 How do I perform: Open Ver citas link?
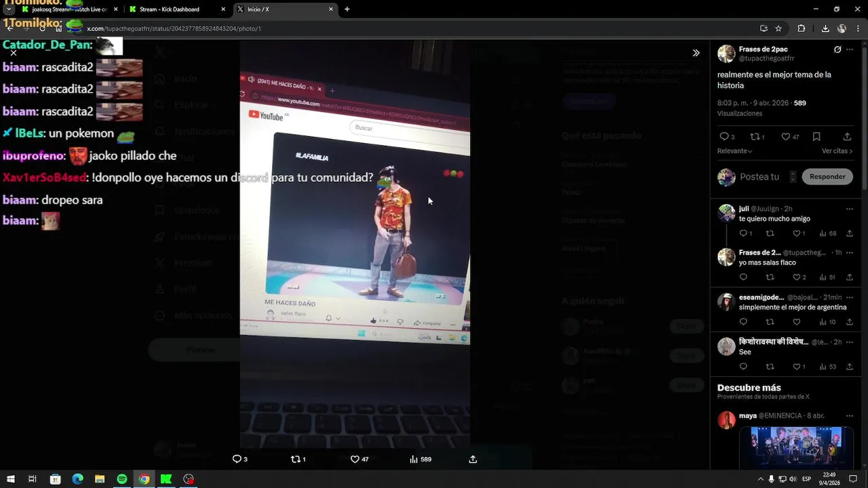(837, 151)
